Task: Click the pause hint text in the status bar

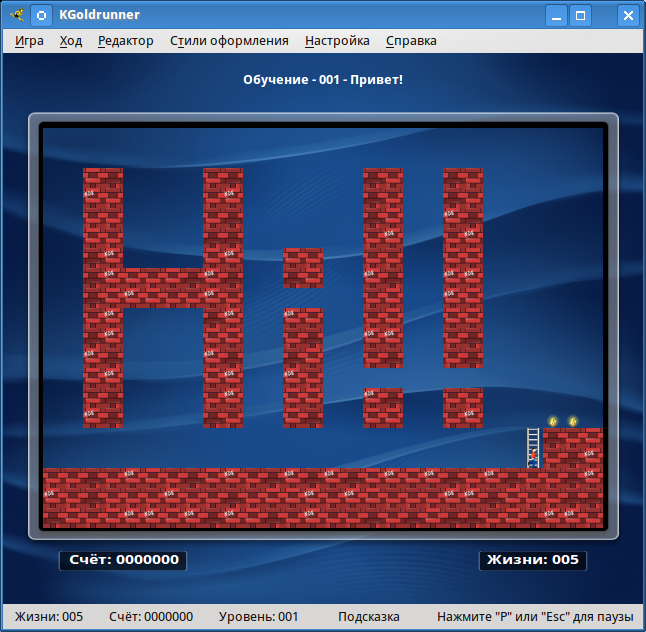Action: click(535, 617)
